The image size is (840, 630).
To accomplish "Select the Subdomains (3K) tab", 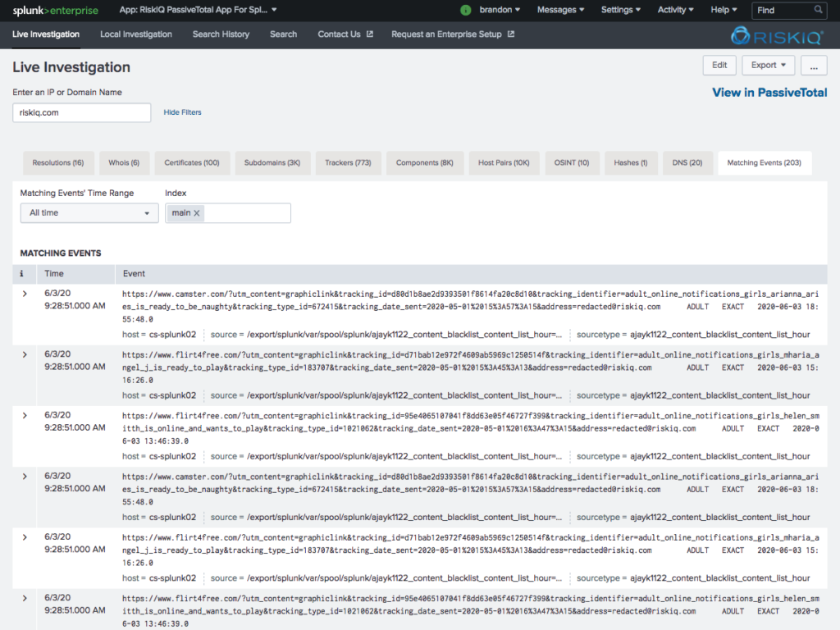I will coord(272,163).
